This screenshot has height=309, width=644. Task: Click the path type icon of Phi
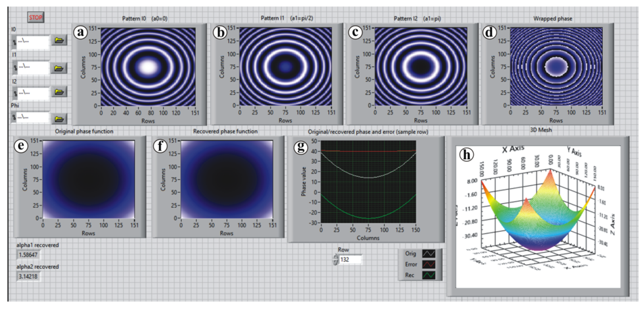point(14,118)
